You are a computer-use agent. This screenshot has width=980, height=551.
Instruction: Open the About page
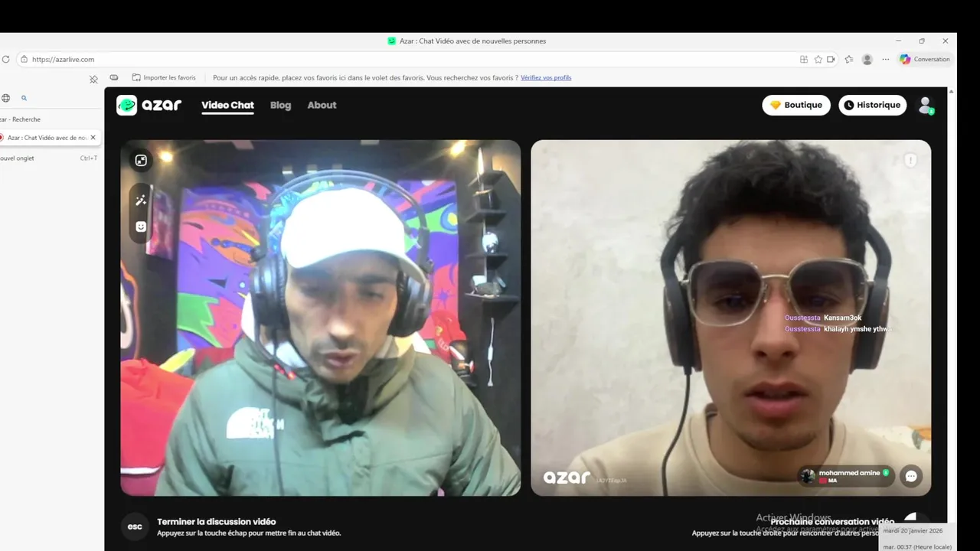(322, 106)
